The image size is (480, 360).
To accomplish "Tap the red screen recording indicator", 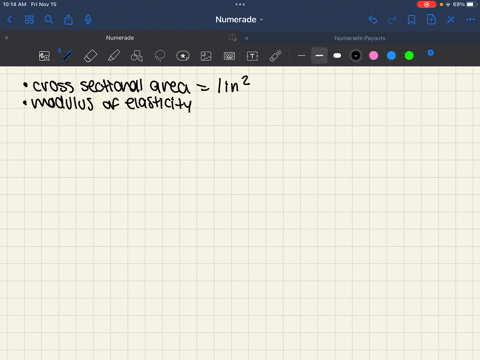I will point(426,4).
